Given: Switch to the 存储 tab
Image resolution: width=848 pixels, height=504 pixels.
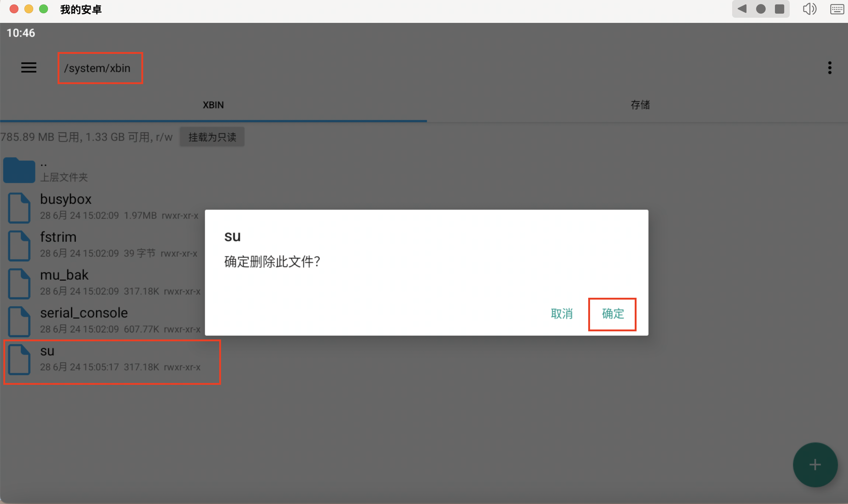Looking at the screenshot, I should coord(640,105).
